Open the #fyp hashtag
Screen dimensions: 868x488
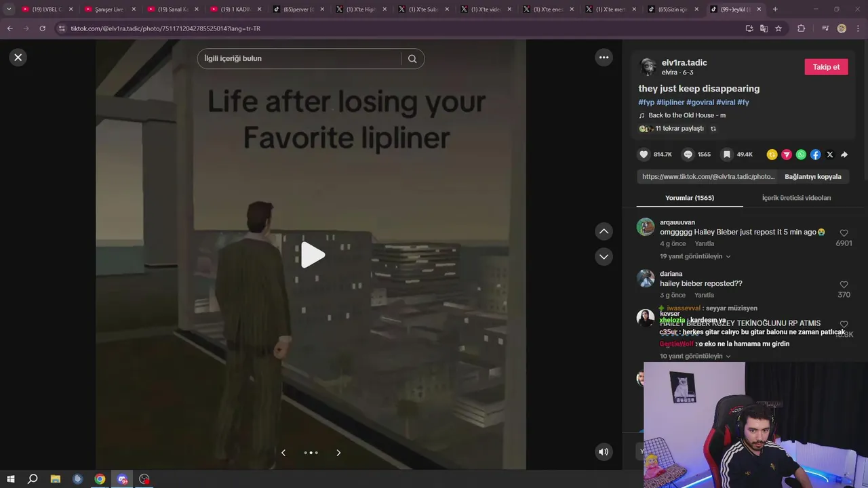pyautogui.click(x=646, y=102)
